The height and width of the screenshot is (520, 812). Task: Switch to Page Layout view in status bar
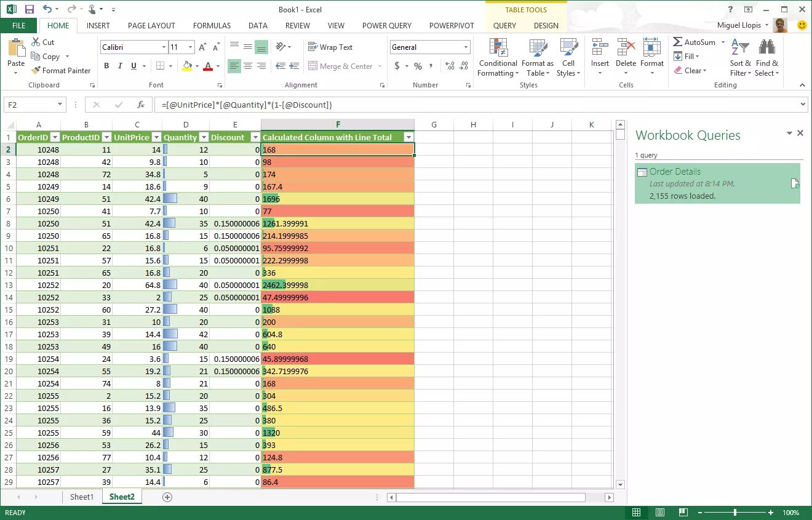659,512
